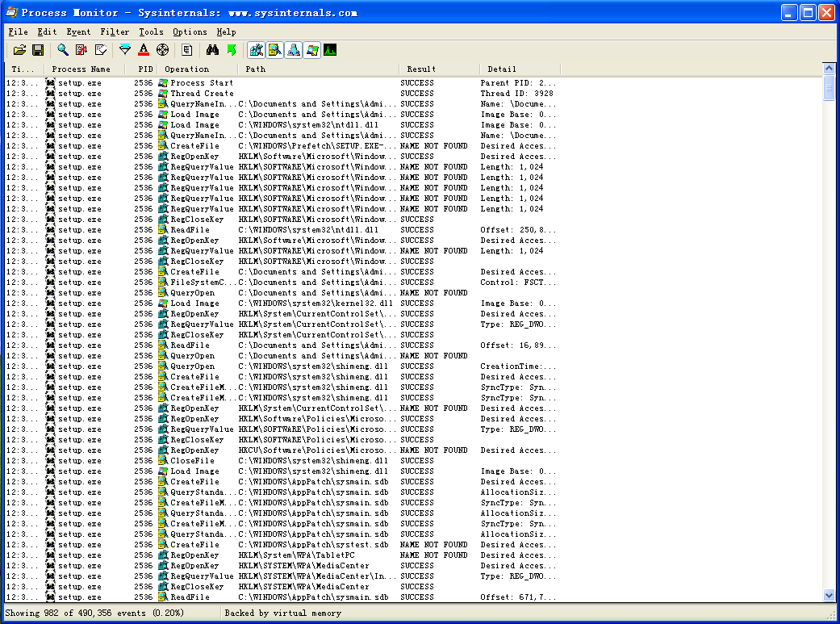Click the Process Name column header
The height and width of the screenshot is (624, 840).
point(85,69)
